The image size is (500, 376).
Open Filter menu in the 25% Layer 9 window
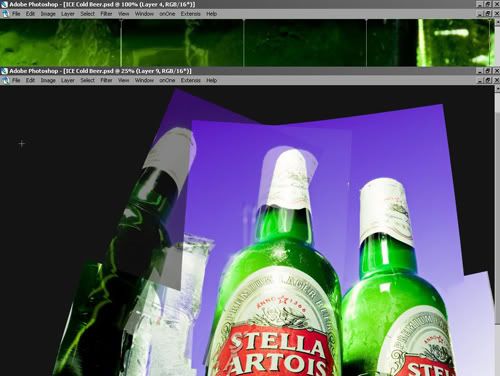click(x=106, y=80)
